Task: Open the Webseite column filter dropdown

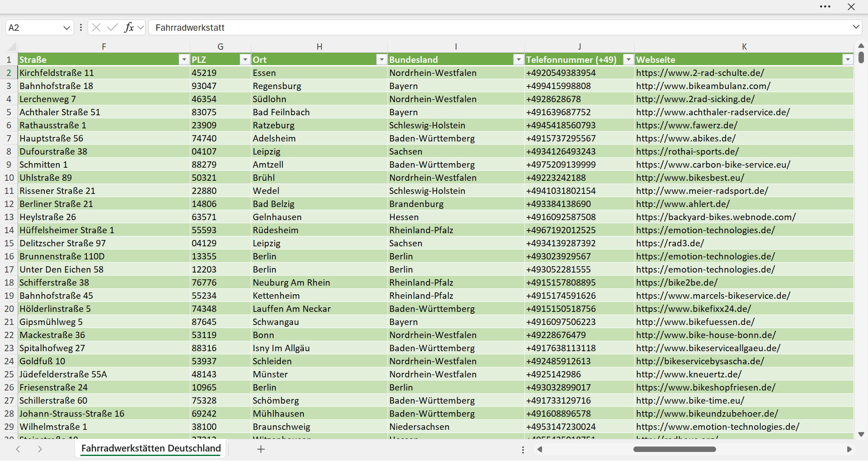Action: [848, 60]
